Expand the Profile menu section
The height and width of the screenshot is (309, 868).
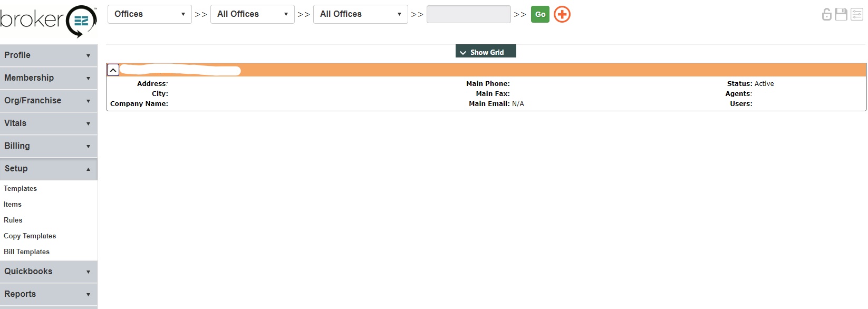tap(49, 55)
